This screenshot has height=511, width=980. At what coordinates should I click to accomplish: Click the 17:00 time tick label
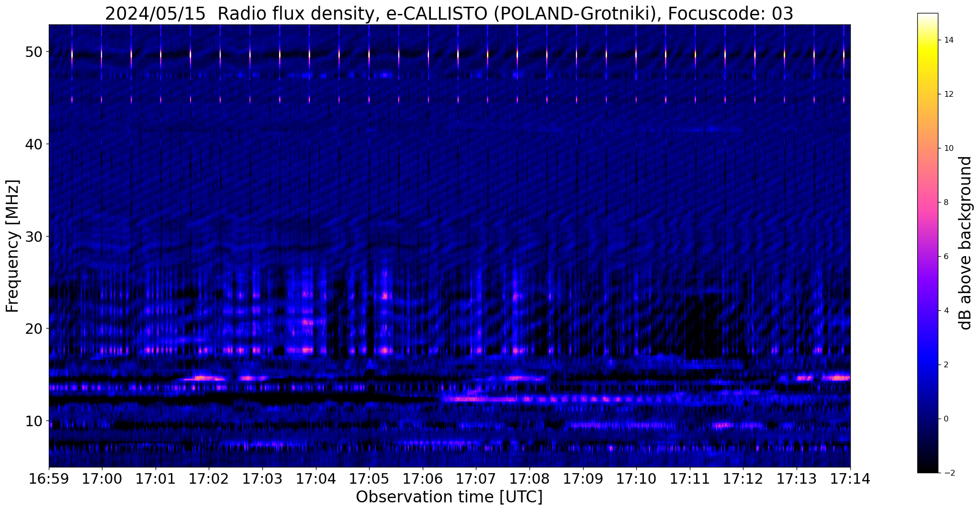pos(102,478)
